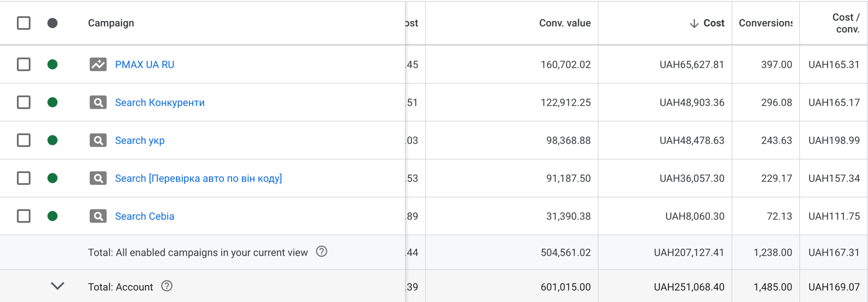
Task: Click the search icon next to Search укр
Action: click(98, 140)
